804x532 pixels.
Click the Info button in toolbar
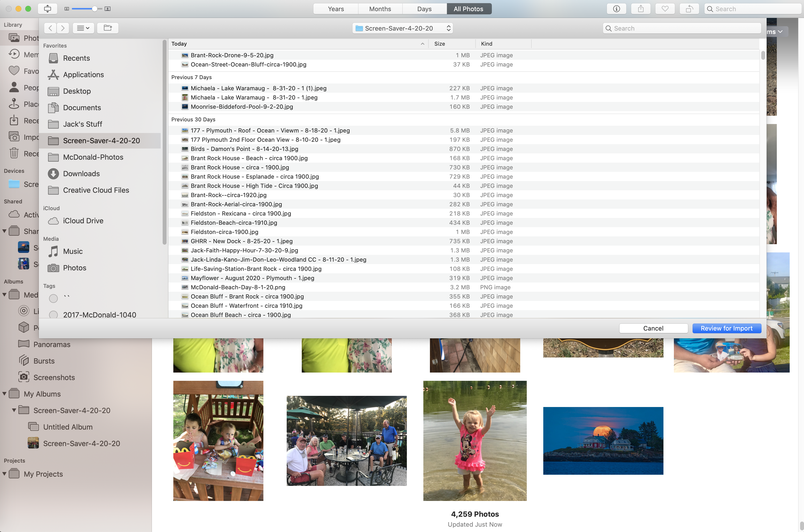point(616,9)
